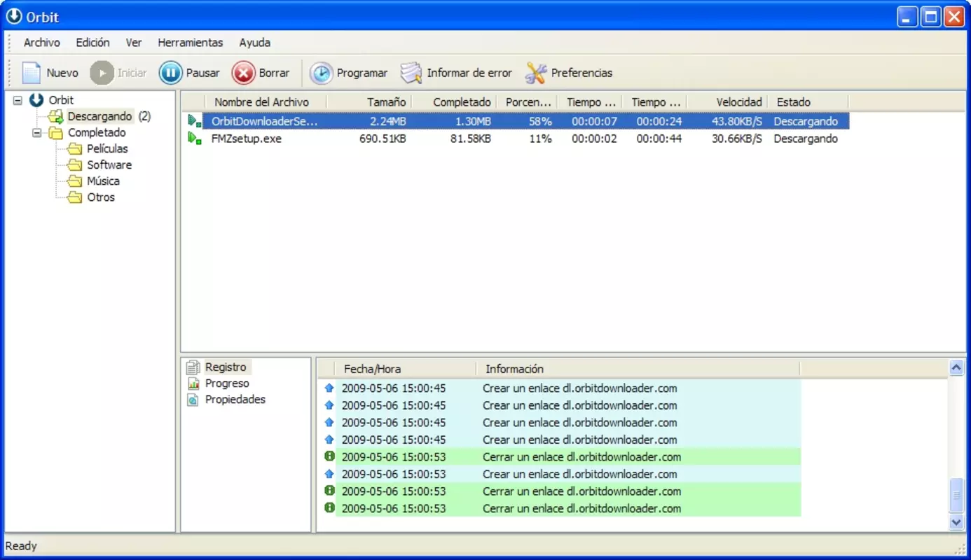Click the Películas folder icon
971x560 pixels.
click(75, 148)
